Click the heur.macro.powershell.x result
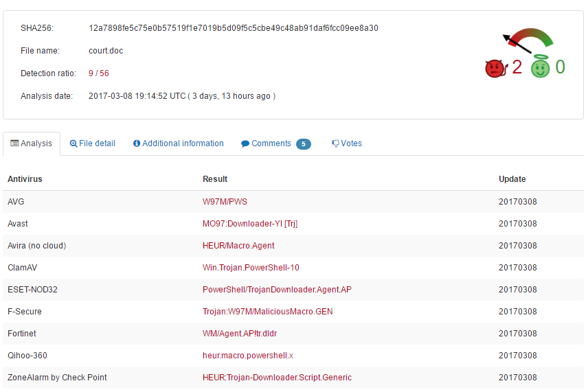 click(x=248, y=356)
